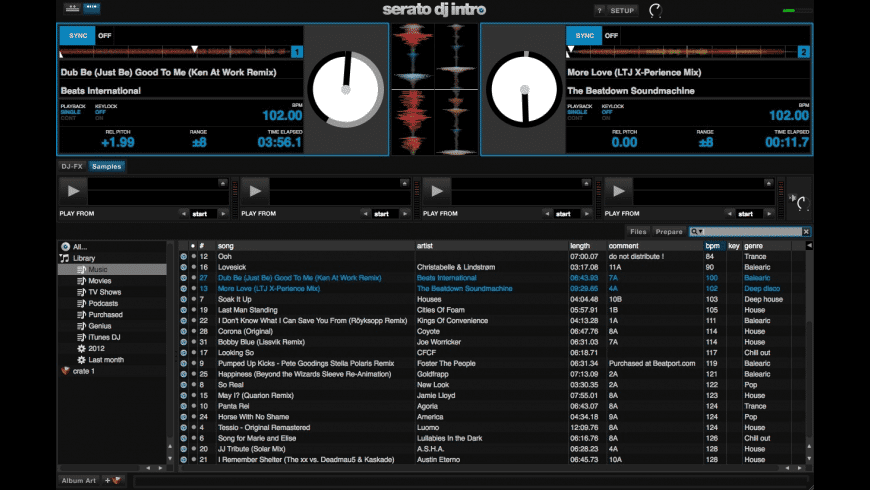Set deck 1 playback to SINGLE
Screen dimensions: 870x490
pos(70,112)
